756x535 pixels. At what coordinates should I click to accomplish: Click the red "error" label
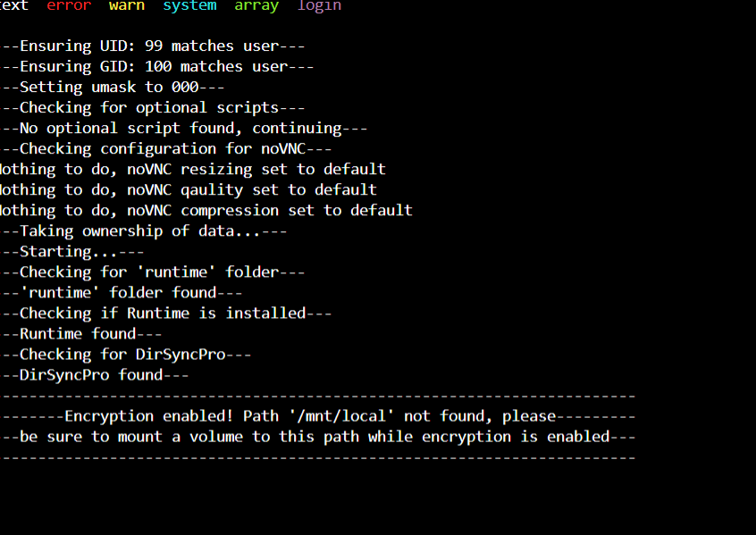[69, 5]
